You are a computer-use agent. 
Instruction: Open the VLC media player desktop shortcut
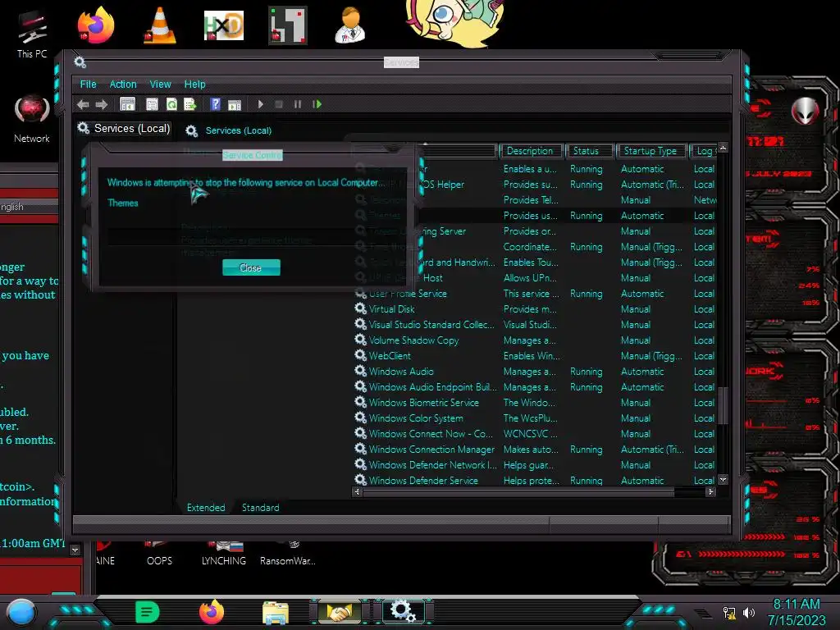click(x=160, y=25)
